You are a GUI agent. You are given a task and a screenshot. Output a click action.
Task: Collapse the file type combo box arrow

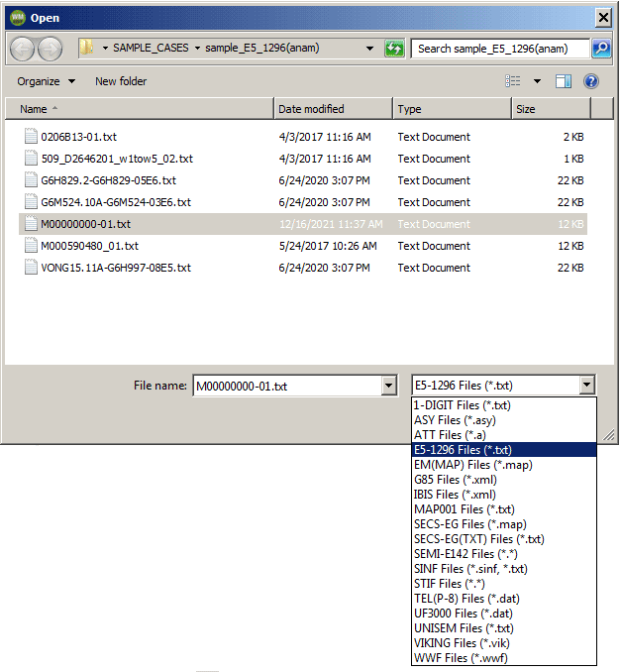tap(586, 385)
